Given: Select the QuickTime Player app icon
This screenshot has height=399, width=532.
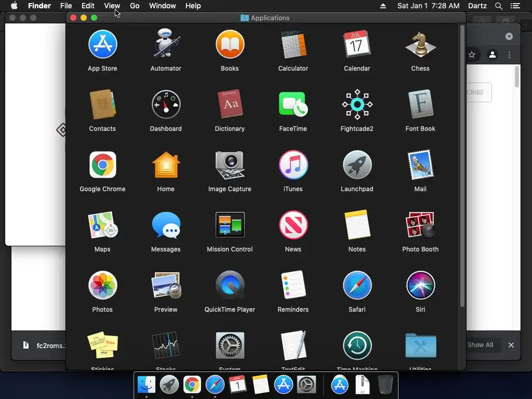Looking at the screenshot, I should [x=230, y=285].
